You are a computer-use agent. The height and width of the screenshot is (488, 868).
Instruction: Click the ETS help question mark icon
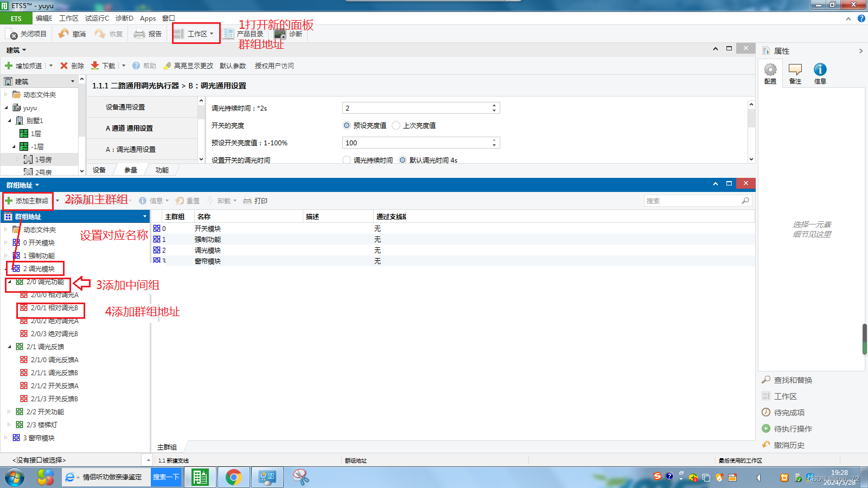point(861,18)
